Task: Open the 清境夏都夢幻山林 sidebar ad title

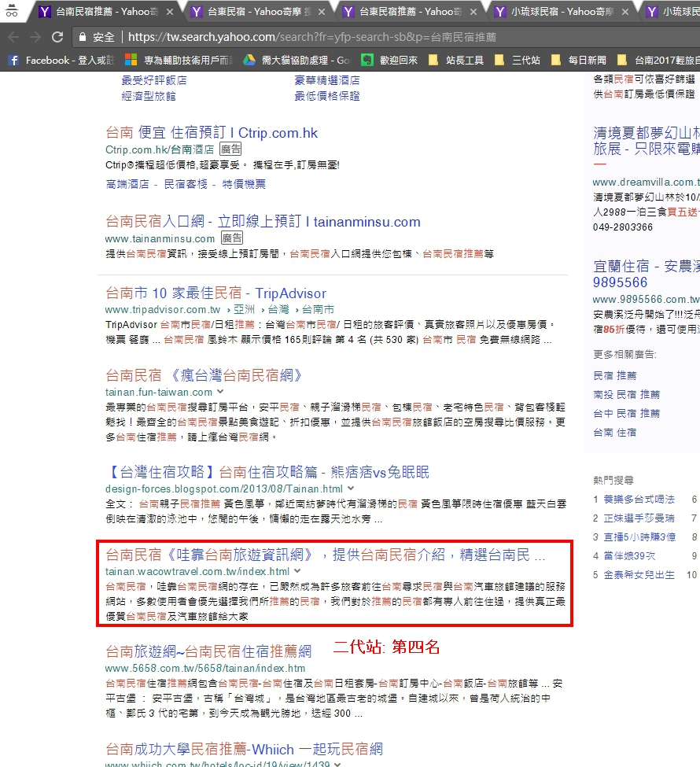Action: click(x=647, y=140)
